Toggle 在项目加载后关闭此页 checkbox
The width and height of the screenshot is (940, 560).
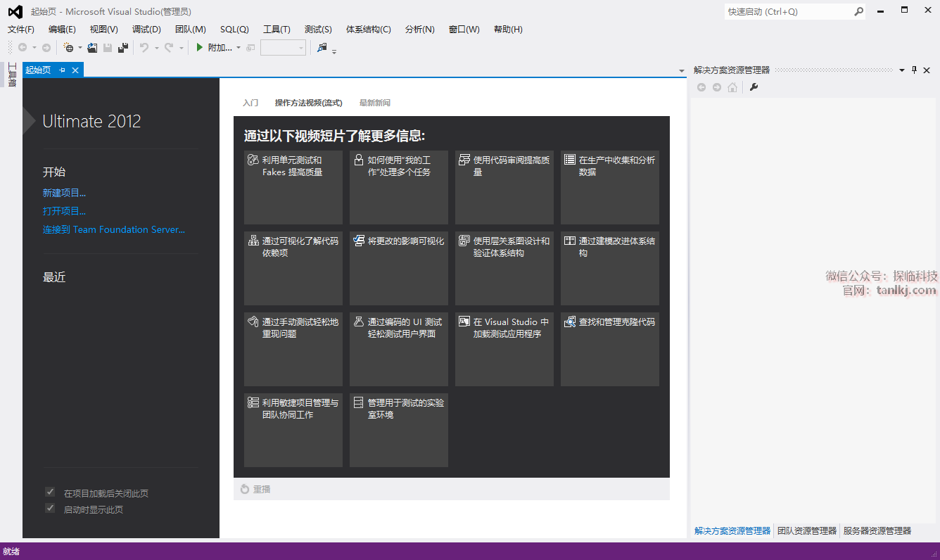[50, 492]
